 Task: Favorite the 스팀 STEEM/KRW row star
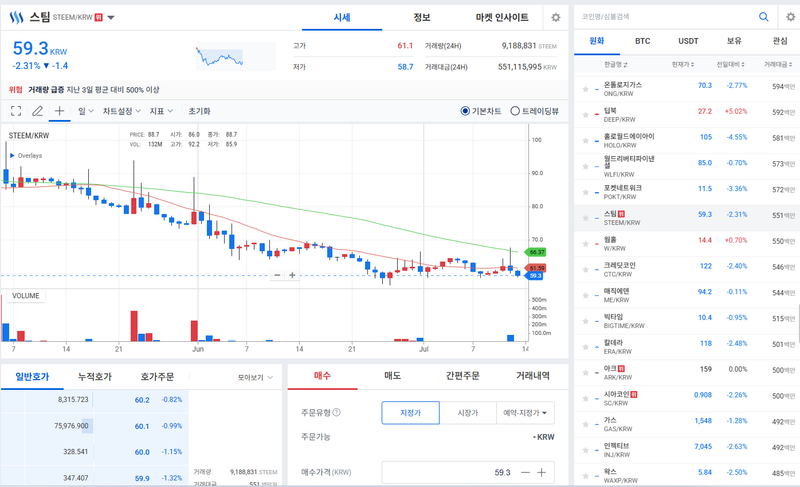coord(585,218)
